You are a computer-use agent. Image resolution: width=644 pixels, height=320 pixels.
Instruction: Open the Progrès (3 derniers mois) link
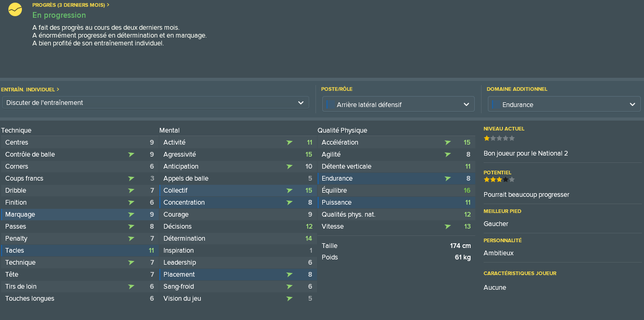(71, 5)
